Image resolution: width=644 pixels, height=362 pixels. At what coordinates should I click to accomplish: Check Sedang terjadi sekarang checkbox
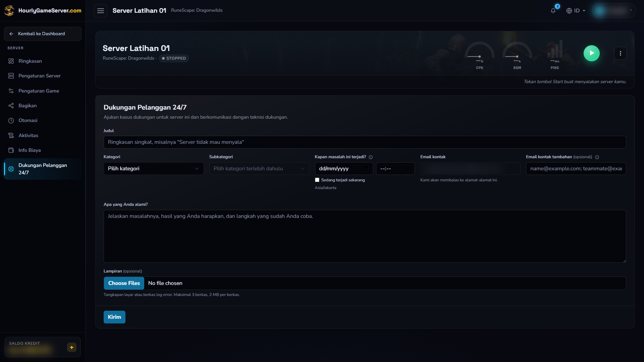click(x=317, y=180)
